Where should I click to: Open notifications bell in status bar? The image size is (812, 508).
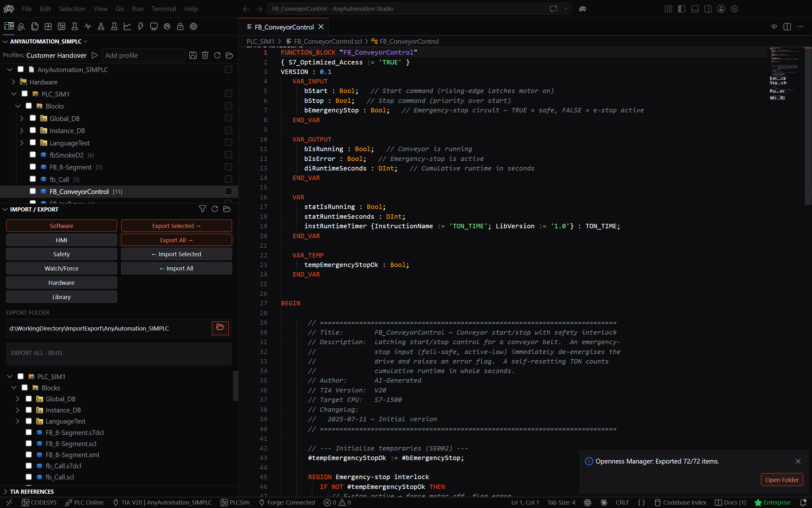[x=803, y=502]
